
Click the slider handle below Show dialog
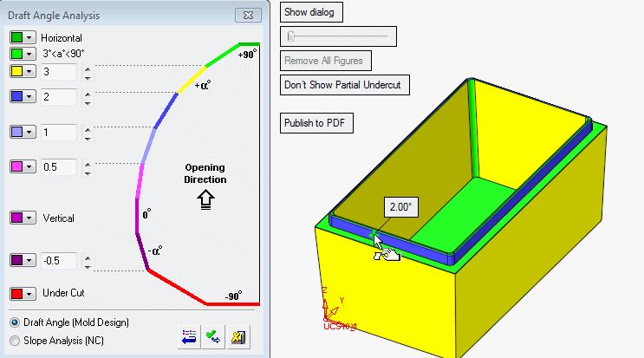coord(291,36)
